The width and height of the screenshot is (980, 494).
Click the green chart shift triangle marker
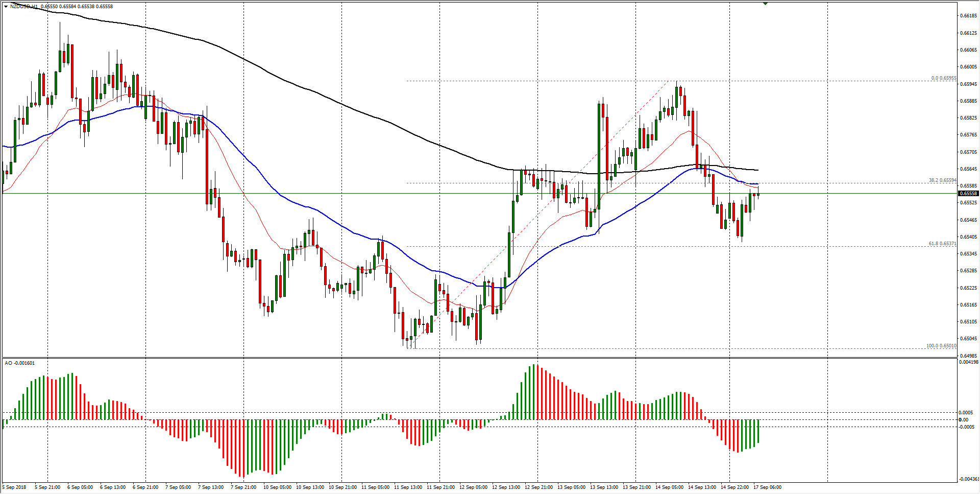point(765,4)
